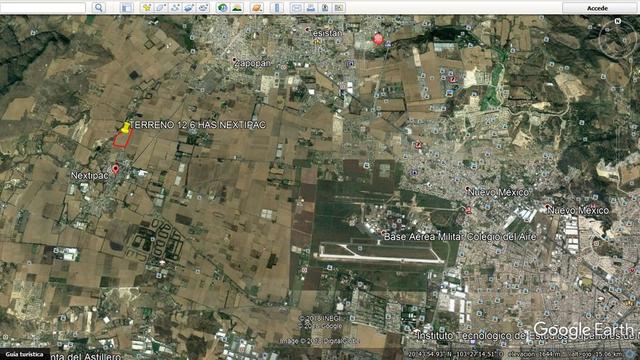Screen dimensions: 640x360
Task: Start the Record a Tour tool
Action: coord(203,7)
